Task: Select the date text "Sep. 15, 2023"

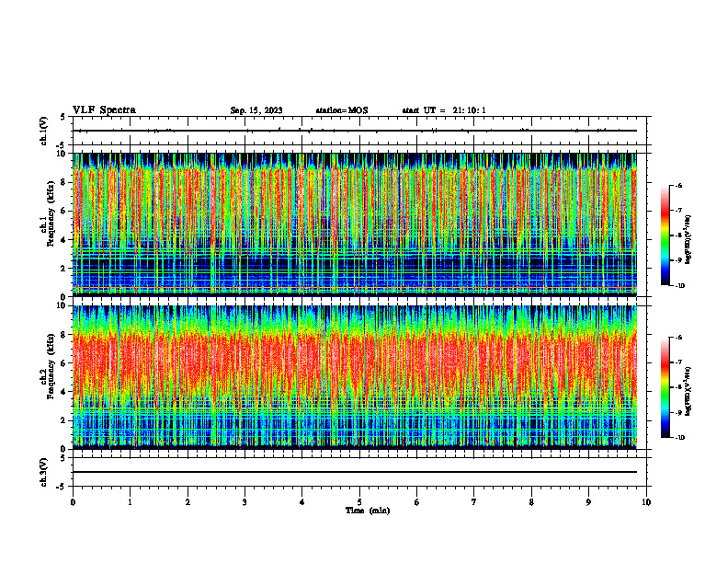Action: 256,110
